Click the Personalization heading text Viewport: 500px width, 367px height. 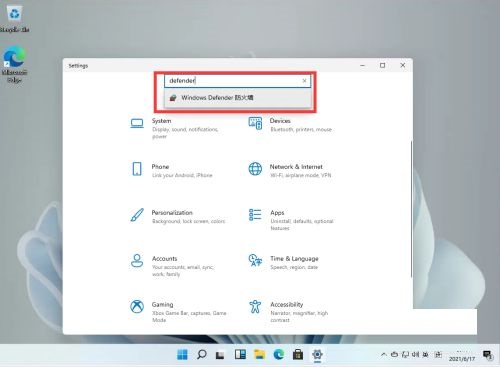[172, 212]
